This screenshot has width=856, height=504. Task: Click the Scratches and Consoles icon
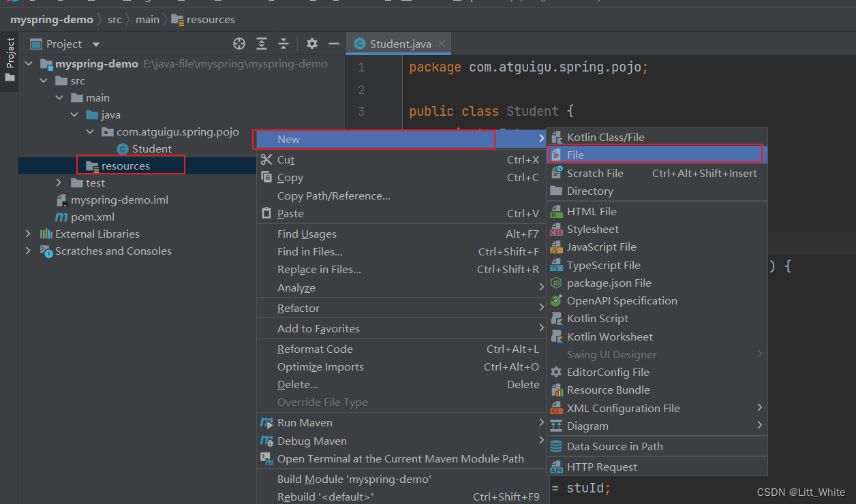coord(46,251)
